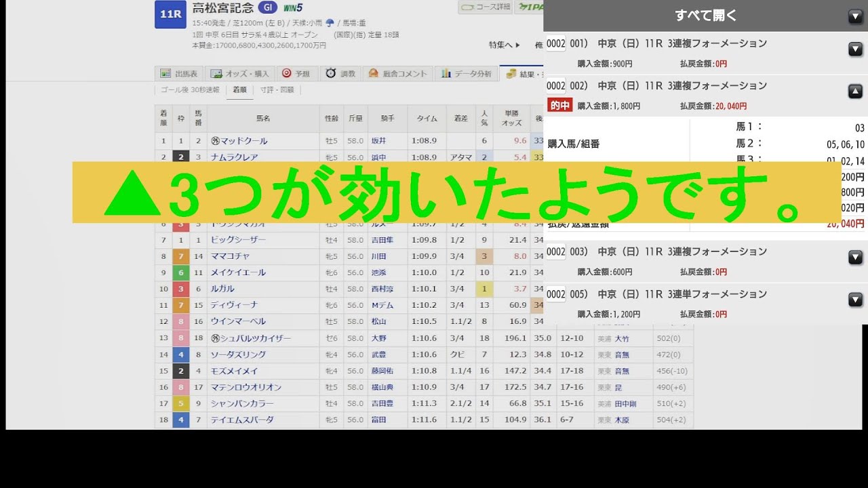This screenshot has width=868, height=488.
Task: Switch to the 寸評・回顧 tab
Action: [278, 90]
